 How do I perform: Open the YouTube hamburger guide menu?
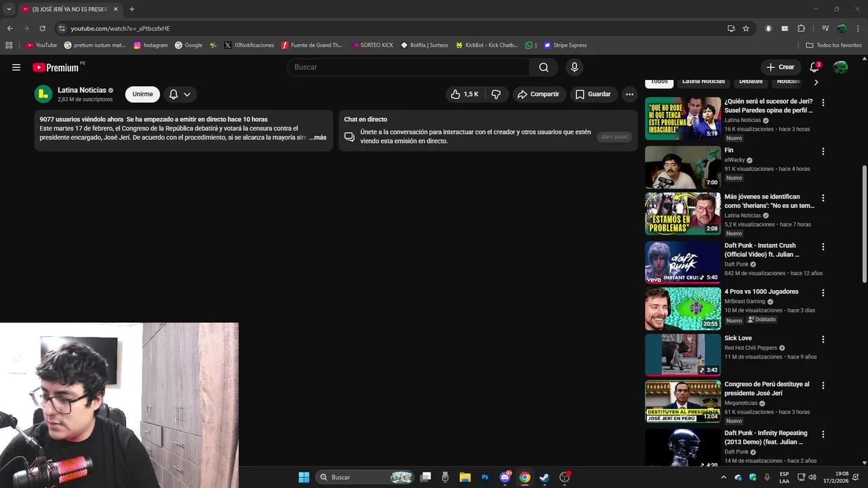(x=16, y=67)
